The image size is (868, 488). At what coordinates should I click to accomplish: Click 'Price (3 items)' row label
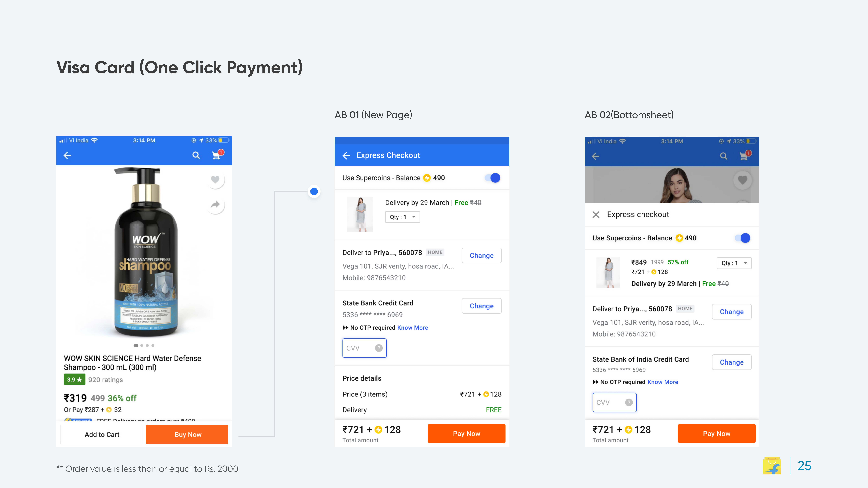click(365, 394)
